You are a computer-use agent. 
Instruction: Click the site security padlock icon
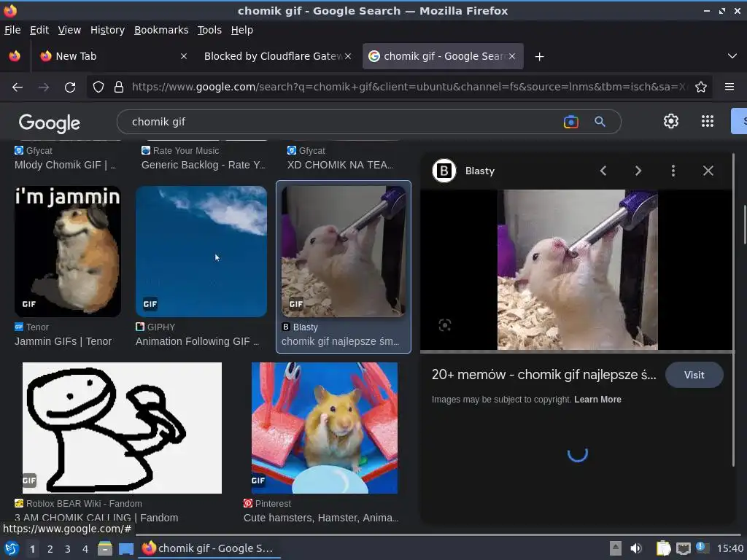[119, 87]
